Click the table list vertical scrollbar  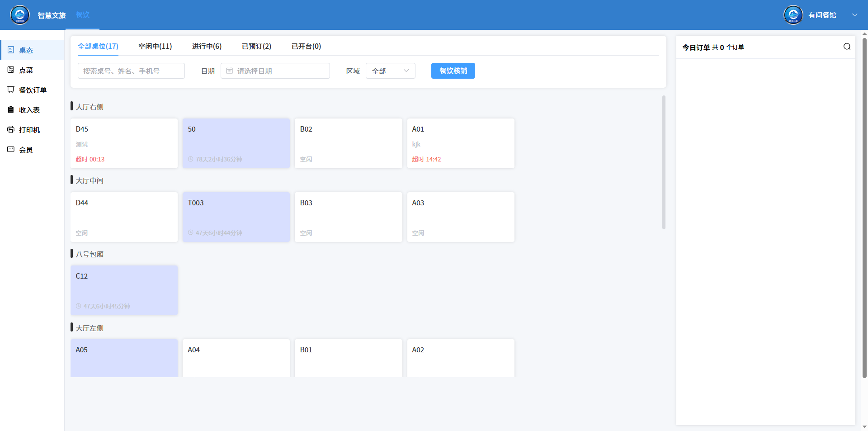[664, 162]
